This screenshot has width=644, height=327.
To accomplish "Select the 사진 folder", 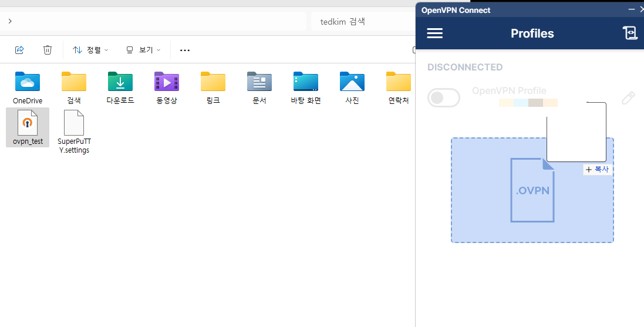I will point(352,87).
